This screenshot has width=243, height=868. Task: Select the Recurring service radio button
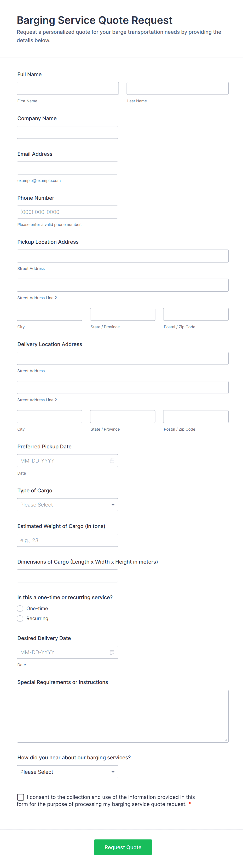[x=20, y=618]
